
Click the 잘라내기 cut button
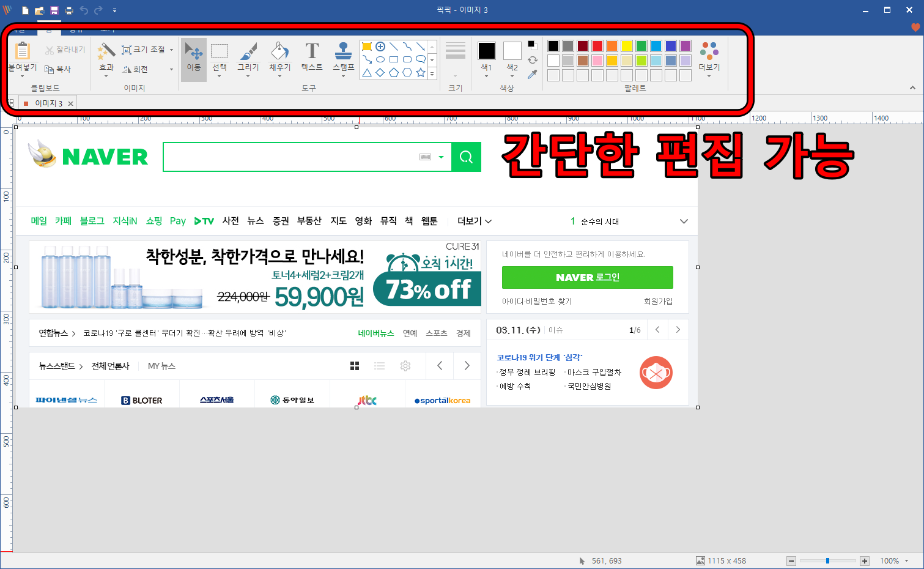tap(65, 50)
